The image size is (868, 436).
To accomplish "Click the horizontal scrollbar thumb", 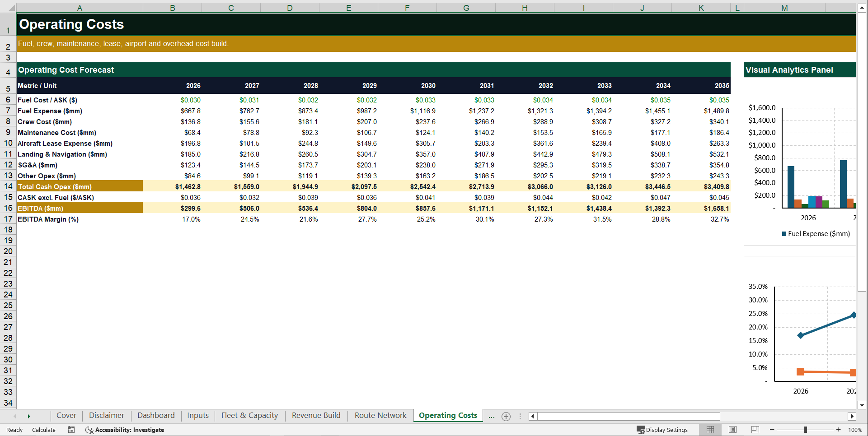I will click(x=629, y=416).
